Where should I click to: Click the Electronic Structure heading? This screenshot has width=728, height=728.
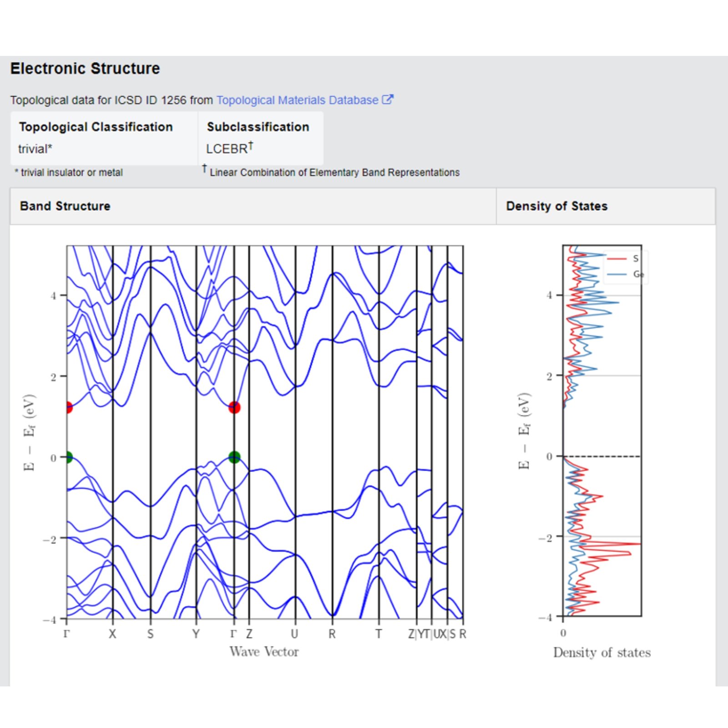[85, 69]
